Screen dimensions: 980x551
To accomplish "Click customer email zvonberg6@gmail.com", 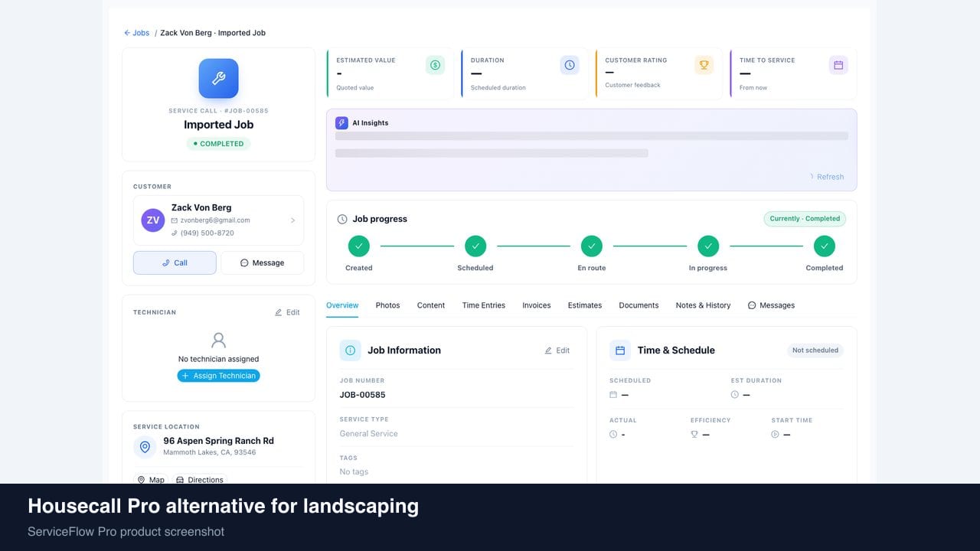I will pyautogui.click(x=215, y=220).
